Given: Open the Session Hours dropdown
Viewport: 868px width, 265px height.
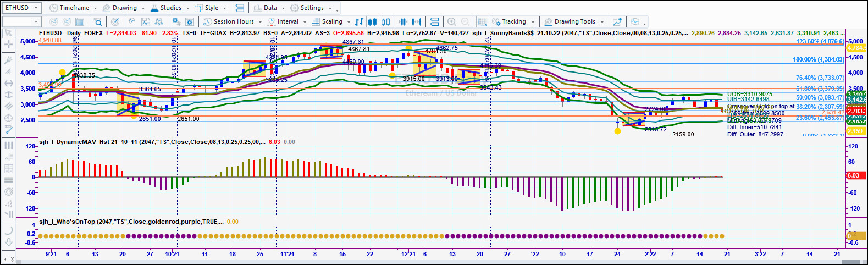Looking at the screenshot, I should click(x=232, y=21).
